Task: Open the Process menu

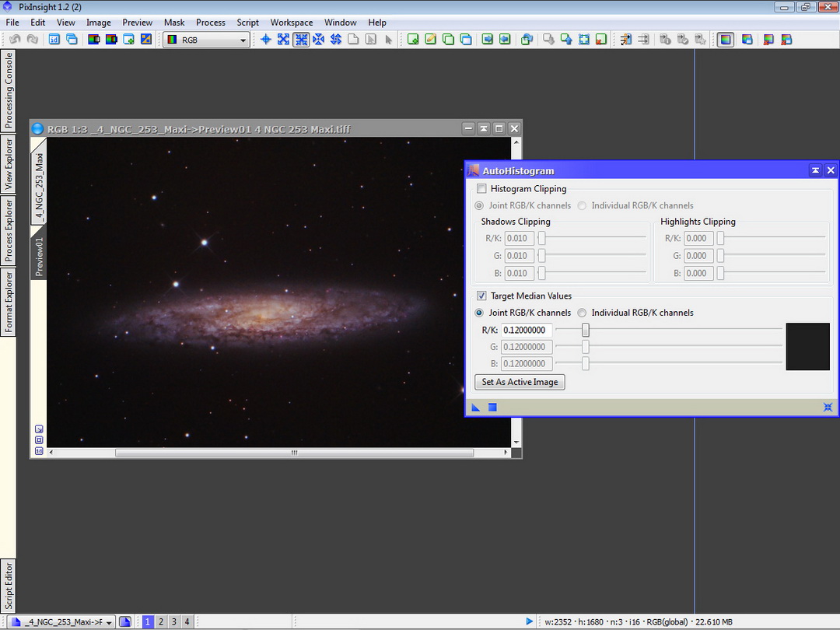Action: coord(210,23)
